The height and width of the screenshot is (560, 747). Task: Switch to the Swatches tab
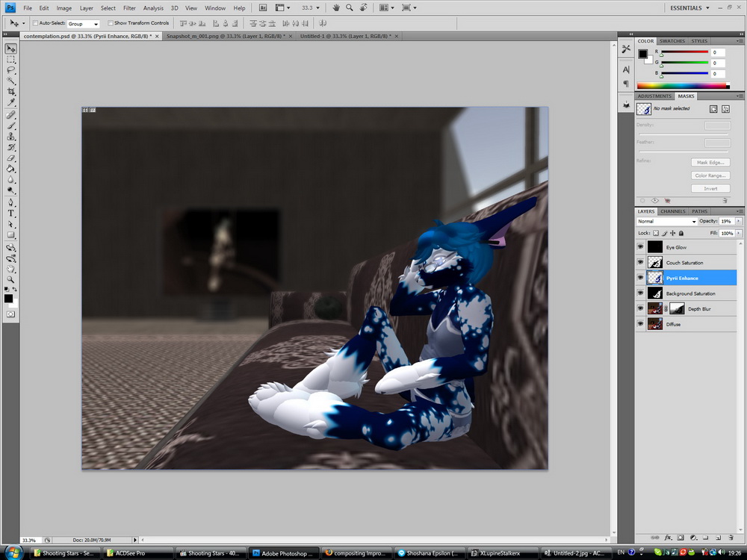click(x=672, y=41)
